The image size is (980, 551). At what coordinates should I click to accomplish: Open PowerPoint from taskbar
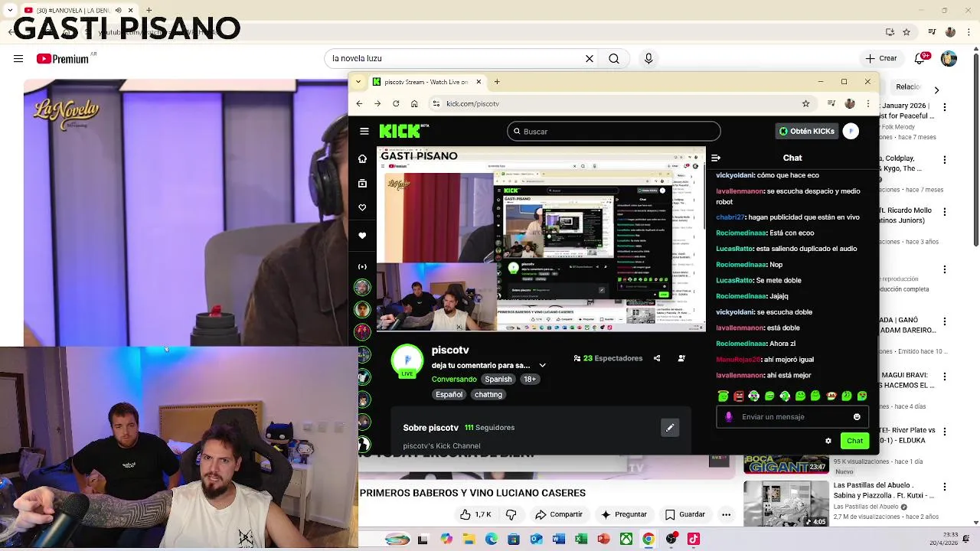[x=603, y=540]
